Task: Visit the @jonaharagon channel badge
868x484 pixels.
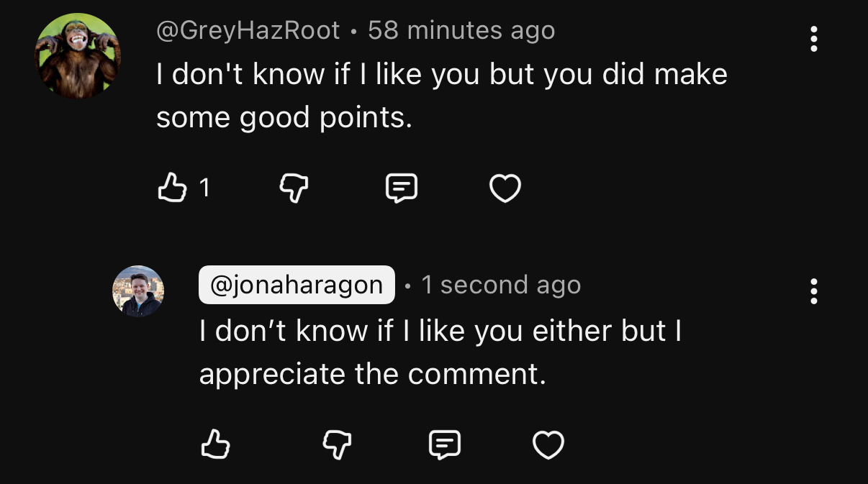Action: pos(297,285)
